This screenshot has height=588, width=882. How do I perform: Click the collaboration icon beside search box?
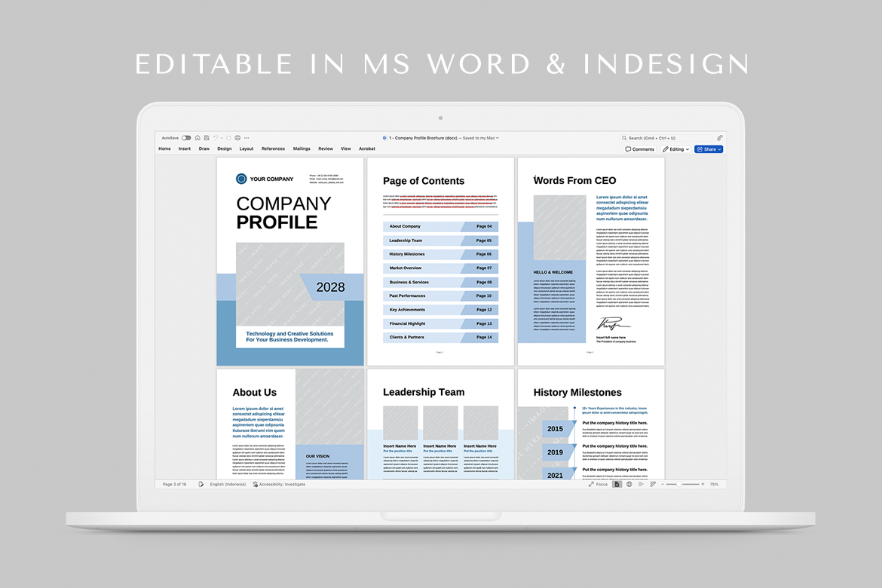pos(719,138)
